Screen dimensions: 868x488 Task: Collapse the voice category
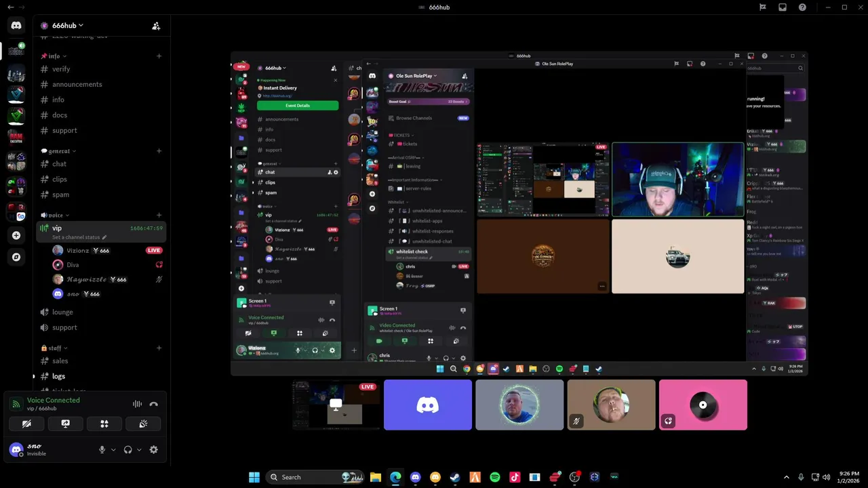click(x=55, y=216)
